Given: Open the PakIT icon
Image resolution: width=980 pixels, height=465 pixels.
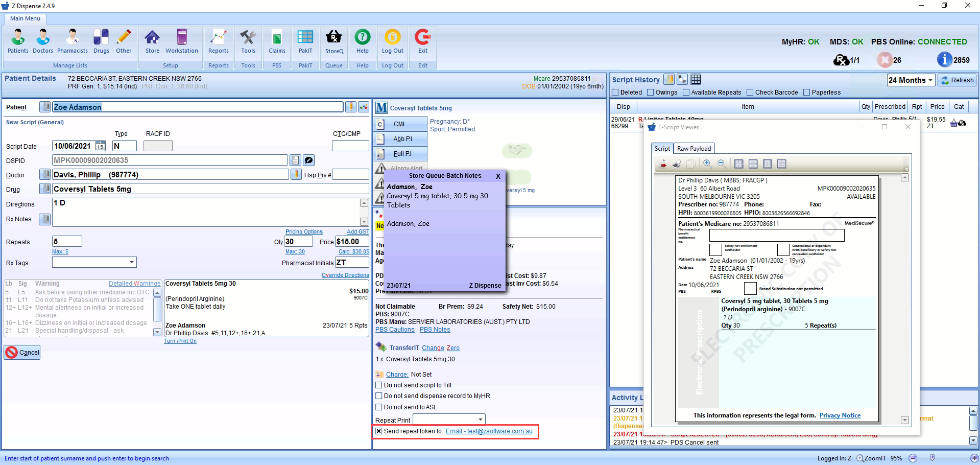Looking at the screenshot, I should pos(305,41).
